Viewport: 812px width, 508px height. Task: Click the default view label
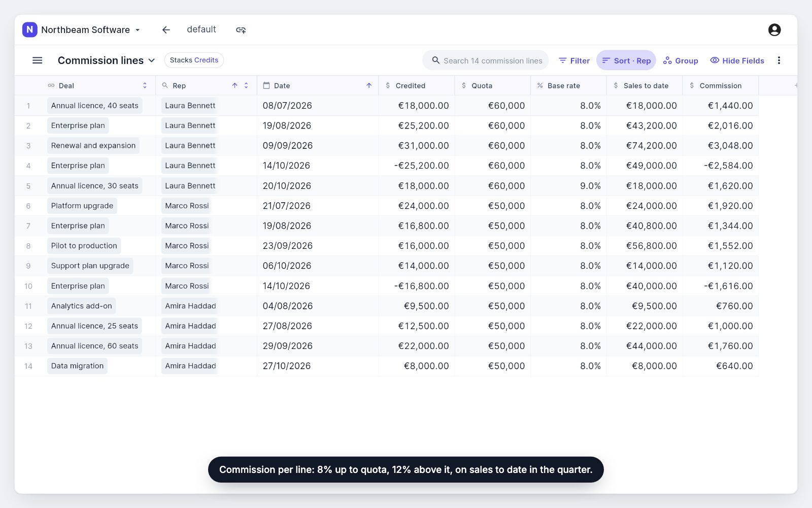[x=201, y=29]
